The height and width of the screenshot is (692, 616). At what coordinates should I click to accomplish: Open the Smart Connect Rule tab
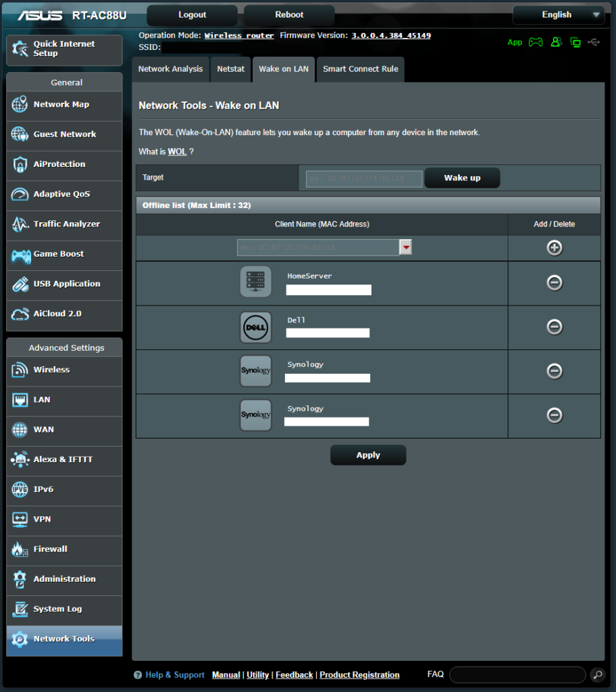[360, 69]
